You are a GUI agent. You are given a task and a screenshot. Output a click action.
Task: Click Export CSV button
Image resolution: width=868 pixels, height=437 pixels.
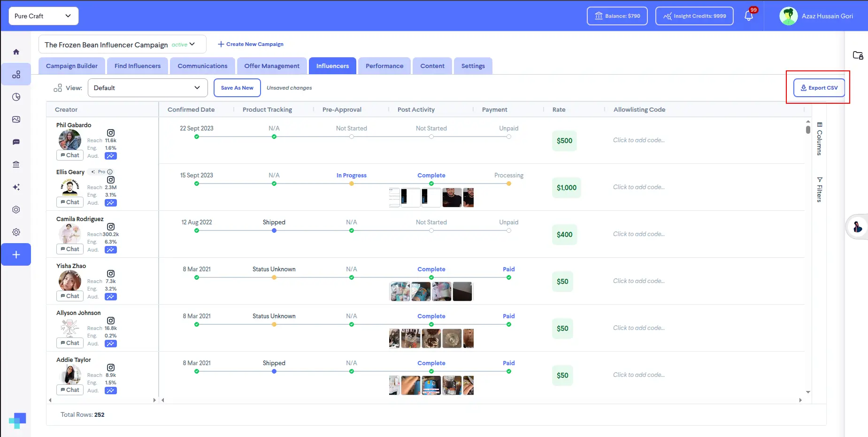(819, 88)
